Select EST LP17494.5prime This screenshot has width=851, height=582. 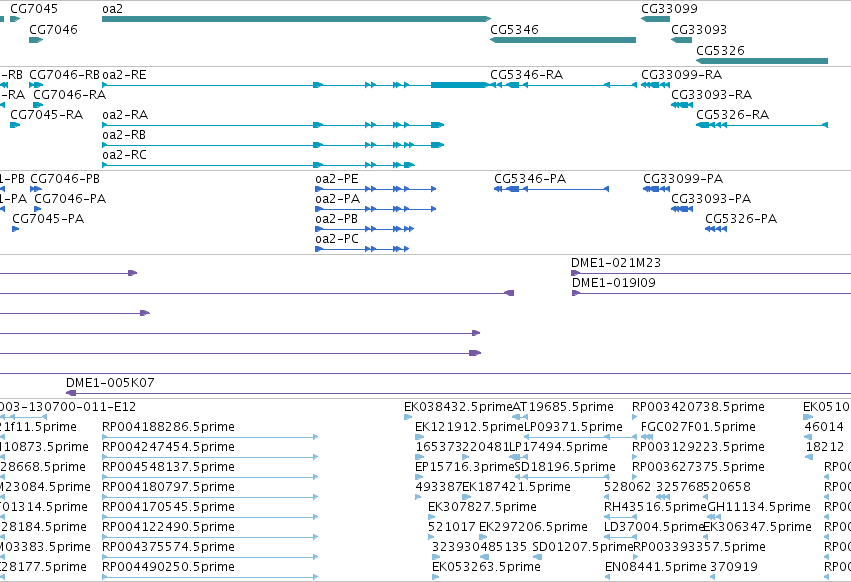click(558, 447)
